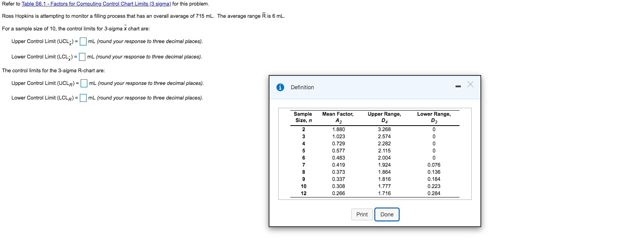Select the D4 value 1.777
Image resolution: width=644 pixels, height=250 pixels.
[x=384, y=186]
